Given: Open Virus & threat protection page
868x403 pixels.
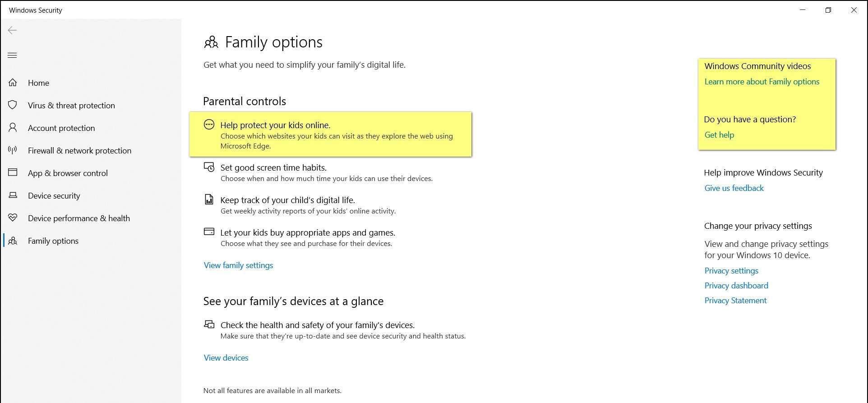Looking at the screenshot, I should pyautogui.click(x=71, y=106).
